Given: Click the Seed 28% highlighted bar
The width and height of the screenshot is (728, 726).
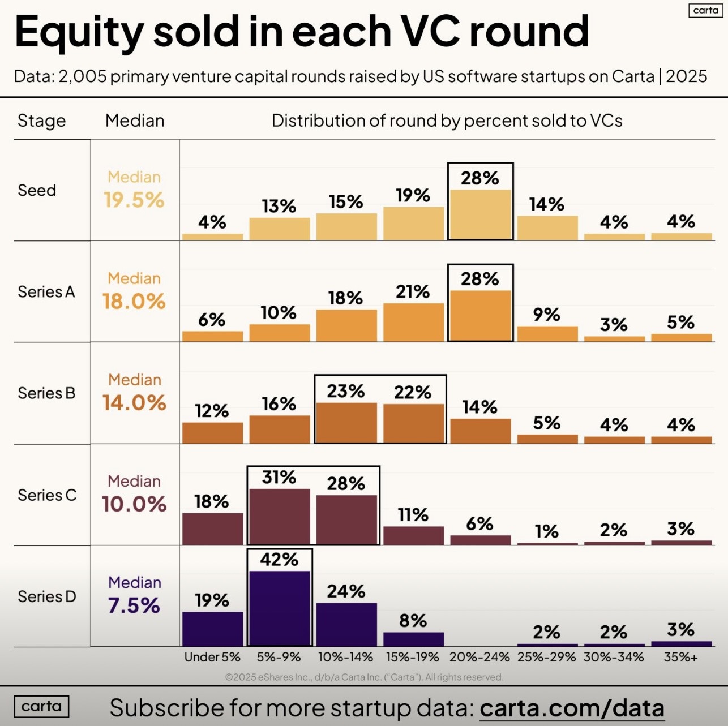Looking at the screenshot, I should 480,214.
